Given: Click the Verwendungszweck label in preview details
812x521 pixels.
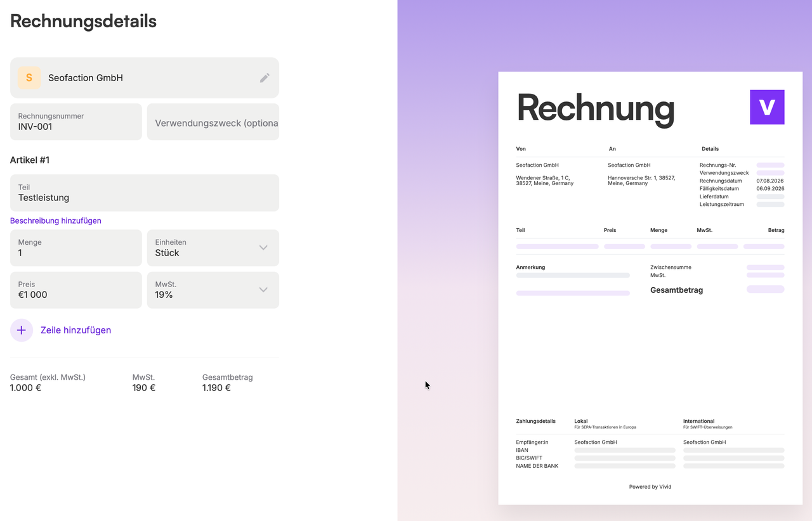Looking at the screenshot, I should click(x=724, y=173).
